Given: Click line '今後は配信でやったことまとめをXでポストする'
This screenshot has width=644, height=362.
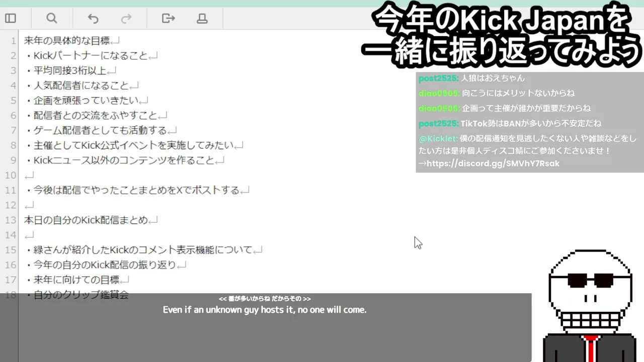Looking at the screenshot, I should click(132, 190).
